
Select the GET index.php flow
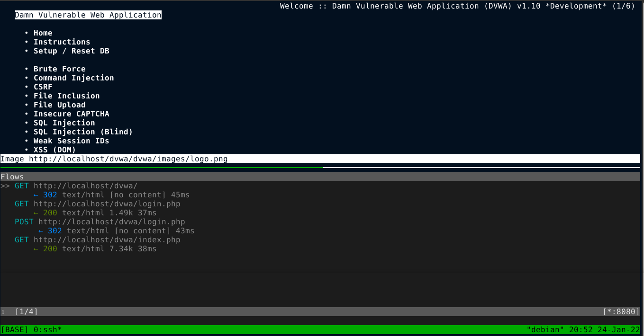(x=97, y=240)
